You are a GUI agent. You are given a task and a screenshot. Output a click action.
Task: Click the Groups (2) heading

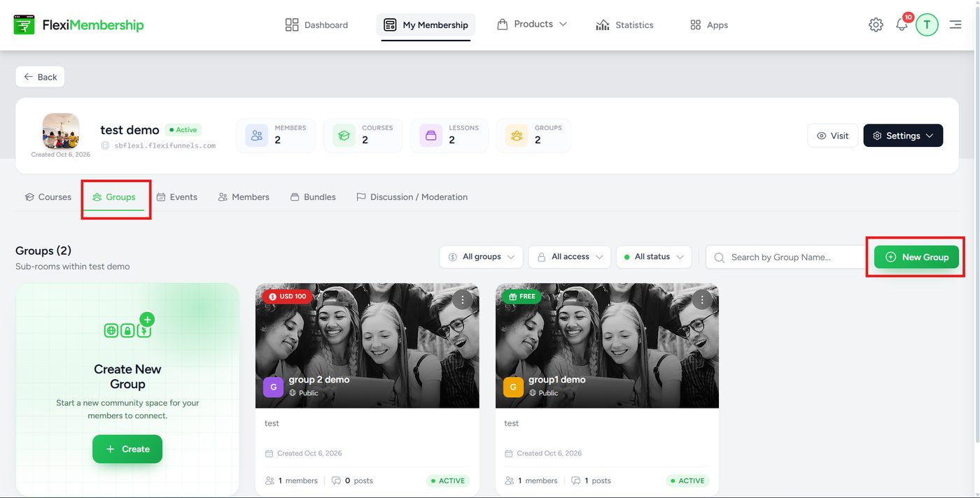pos(43,250)
